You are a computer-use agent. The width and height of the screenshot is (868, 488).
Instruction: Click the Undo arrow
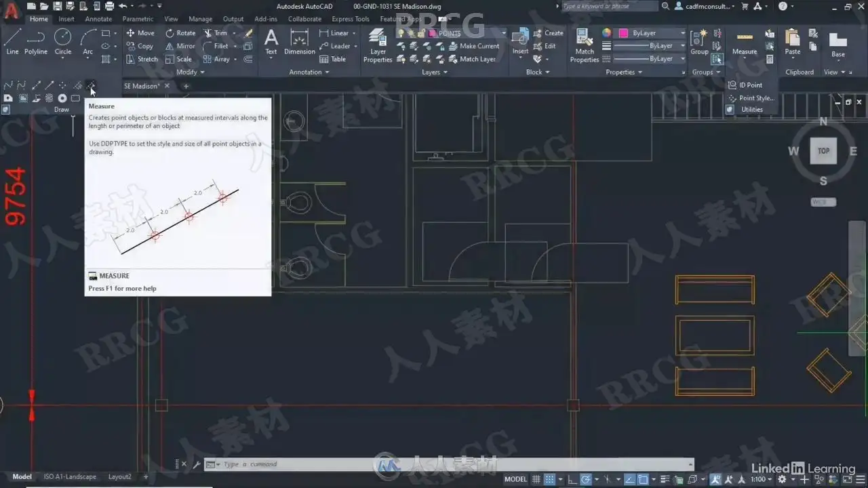tap(123, 6)
